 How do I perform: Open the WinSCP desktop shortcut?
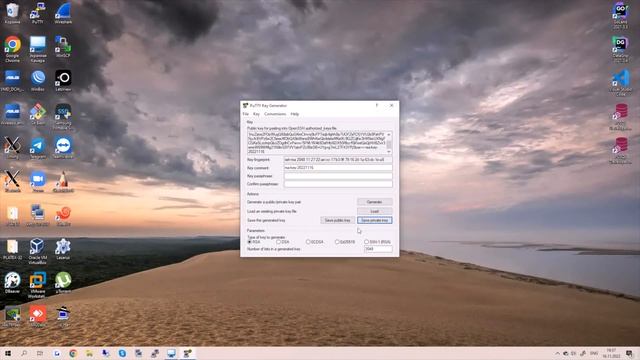pos(63,46)
